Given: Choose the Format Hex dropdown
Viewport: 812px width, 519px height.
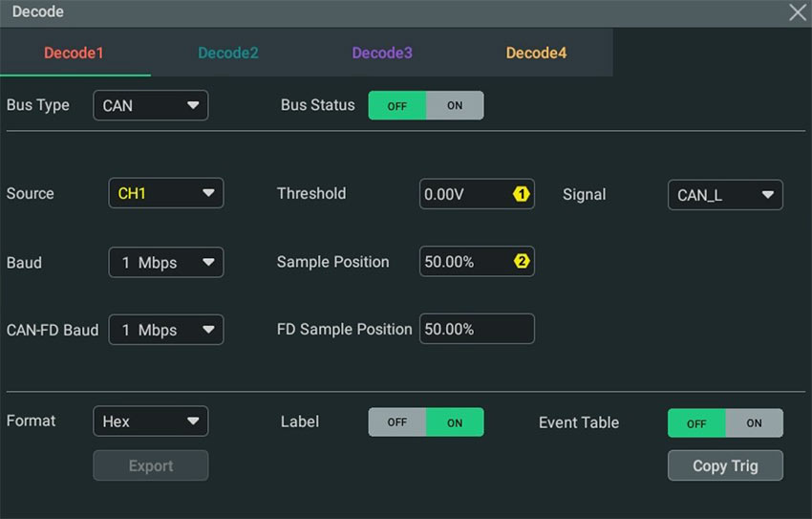Looking at the screenshot, I should (151, 422).
